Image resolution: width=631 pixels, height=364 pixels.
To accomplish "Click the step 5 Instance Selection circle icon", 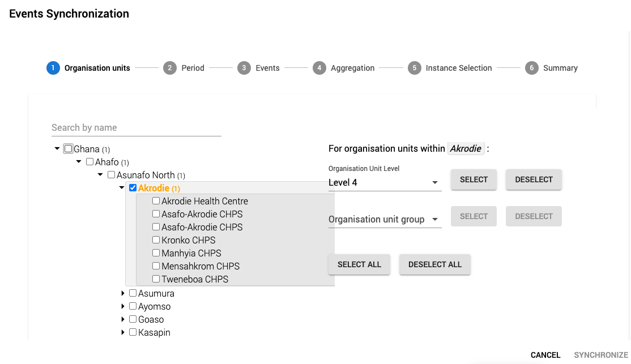I will tap(414, 68).
